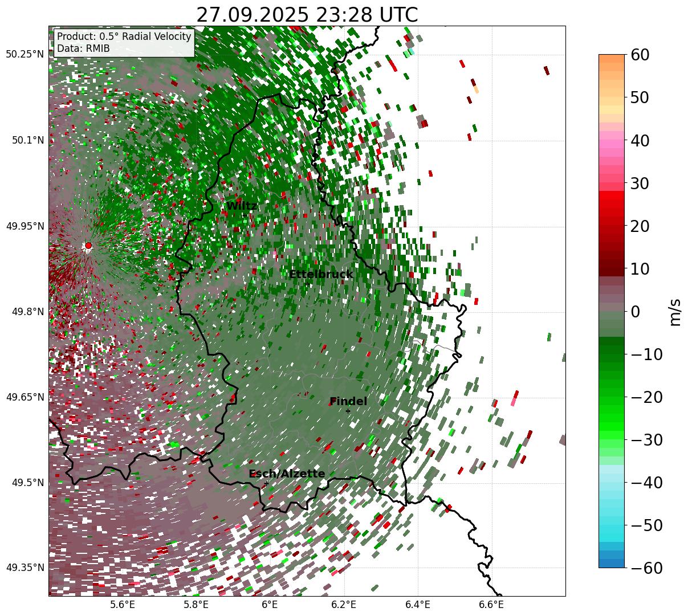Click the colorbar label "m/s"
688x616 pixels.
click(x=675, y=311)
